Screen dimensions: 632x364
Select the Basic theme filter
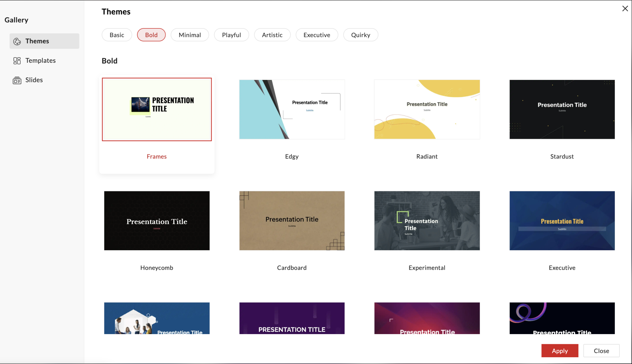click(x=117, y=35)
